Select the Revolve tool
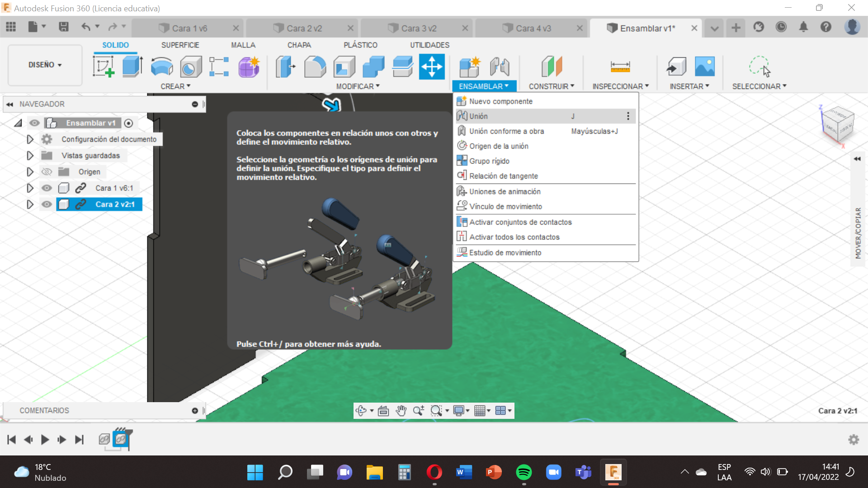Image resolution: width=868 pixels, height=488 pixels. (161, 67)
